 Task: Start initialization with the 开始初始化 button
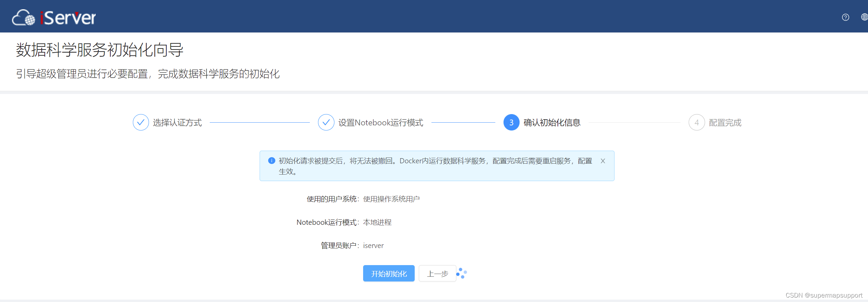click(389, 273)
